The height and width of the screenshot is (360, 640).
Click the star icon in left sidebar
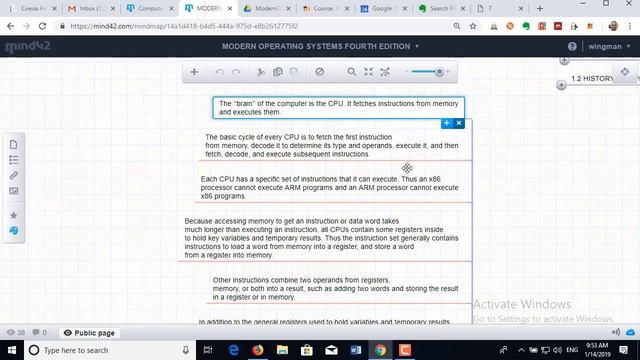[x=13, y=215]
